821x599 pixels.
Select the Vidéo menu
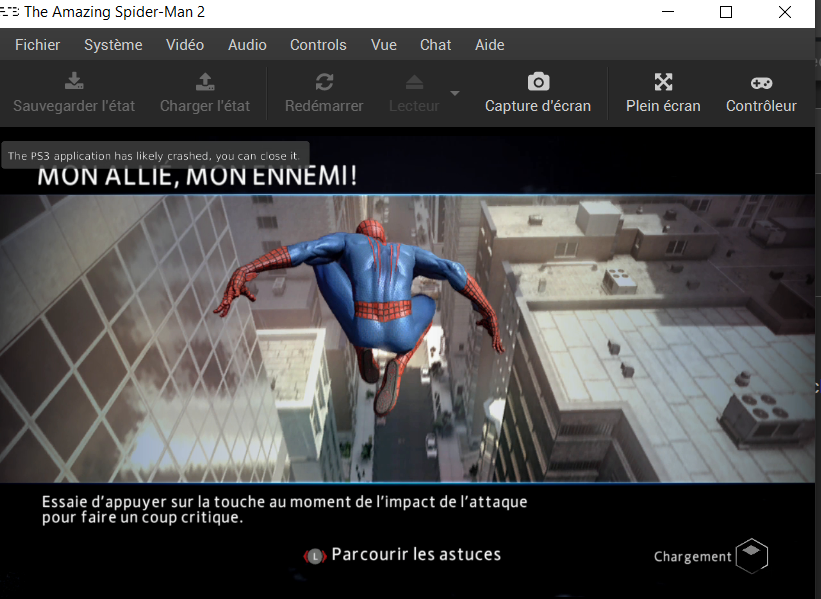[x=185, y=45]
